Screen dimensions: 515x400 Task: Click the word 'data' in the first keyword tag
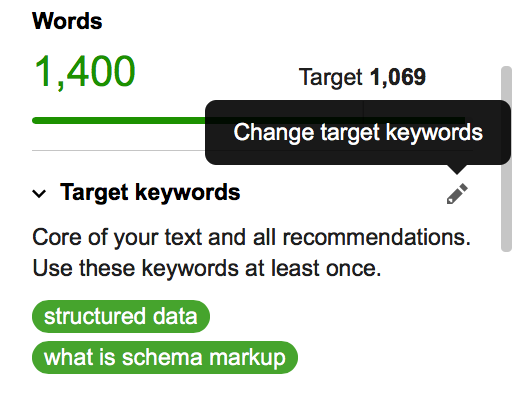tap(175, 316)
